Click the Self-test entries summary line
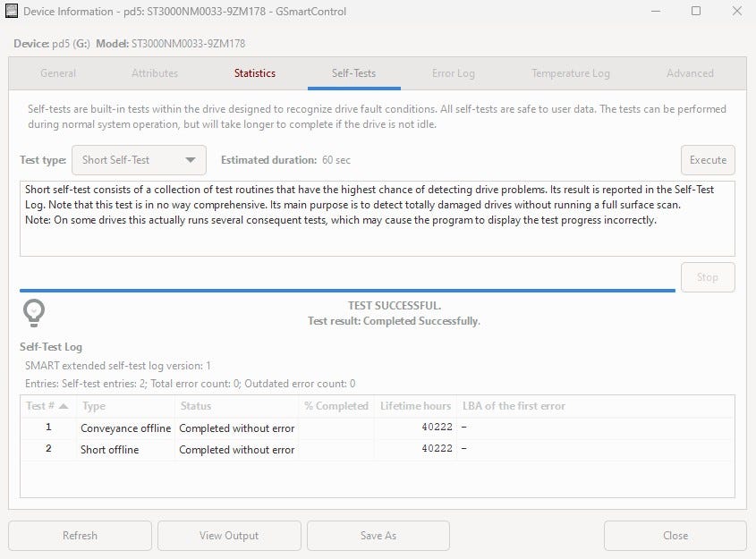The height and width of the screenshot is (559, 756). click(190, 384)
